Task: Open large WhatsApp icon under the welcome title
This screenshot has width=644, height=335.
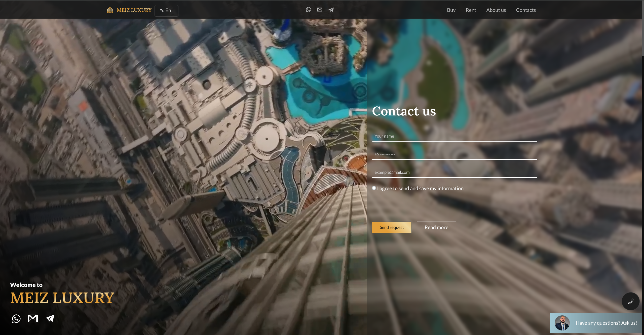Action: pyautogui.click(x=16, y=319)
